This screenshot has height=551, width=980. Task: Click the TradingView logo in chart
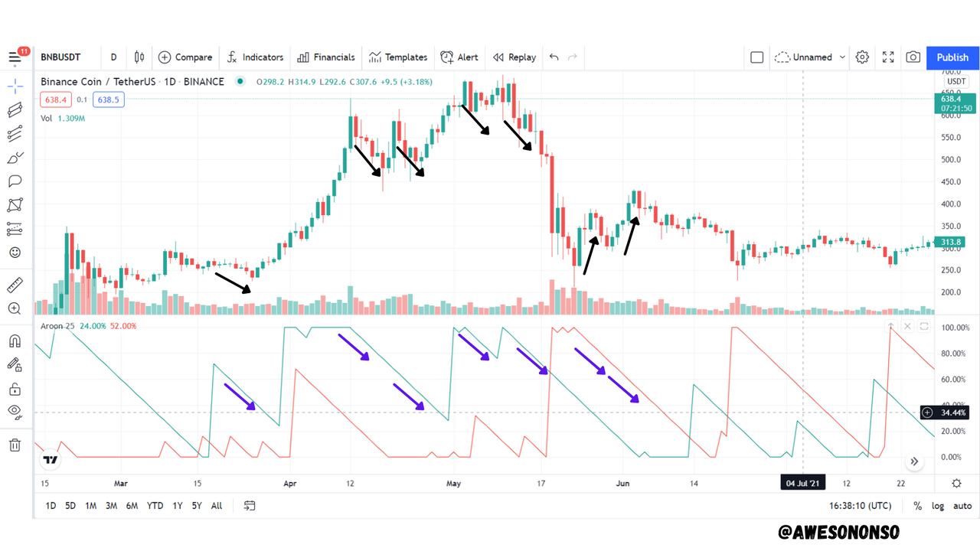51,460
